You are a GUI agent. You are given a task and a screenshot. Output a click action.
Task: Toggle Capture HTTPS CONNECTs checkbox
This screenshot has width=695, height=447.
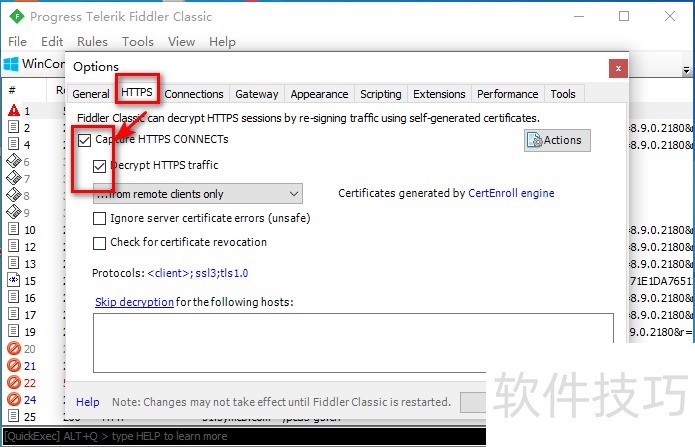pos(84,141)
